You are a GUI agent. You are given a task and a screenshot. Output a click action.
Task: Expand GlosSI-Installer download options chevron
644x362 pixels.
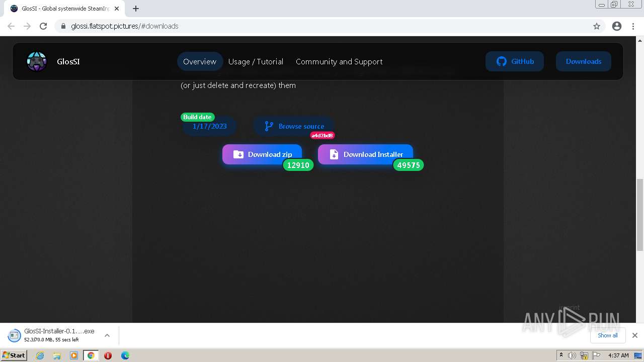(x=107, y=335)
